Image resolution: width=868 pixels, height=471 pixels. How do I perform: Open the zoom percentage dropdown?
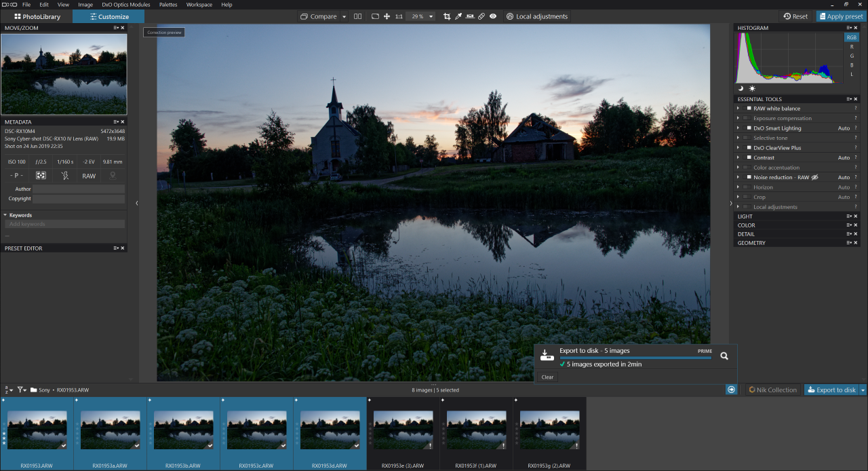pos(431,16)
